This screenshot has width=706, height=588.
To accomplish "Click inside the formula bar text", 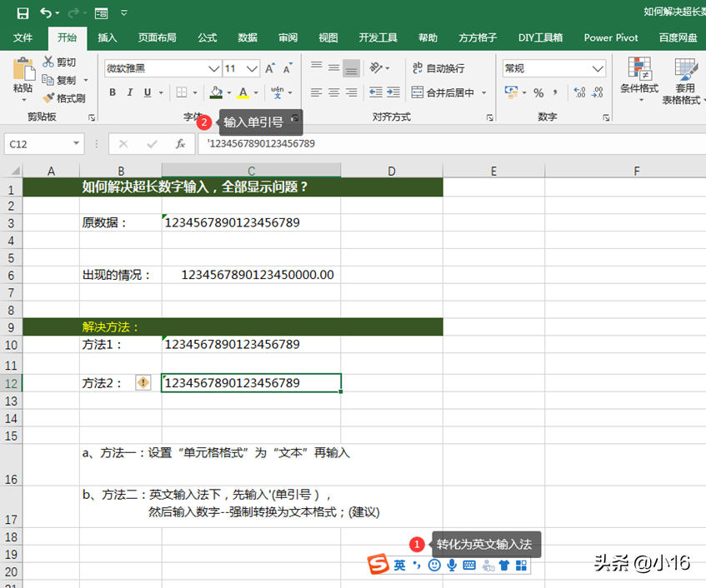I will click(261, 143).
